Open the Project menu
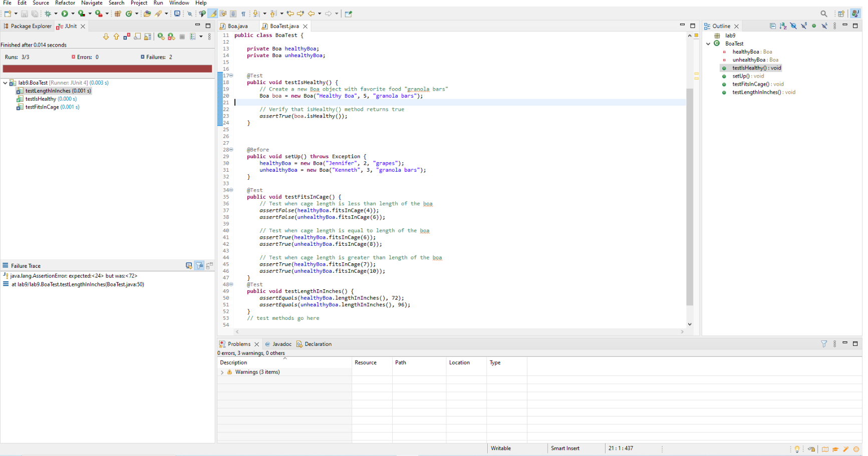 (139, 3)
